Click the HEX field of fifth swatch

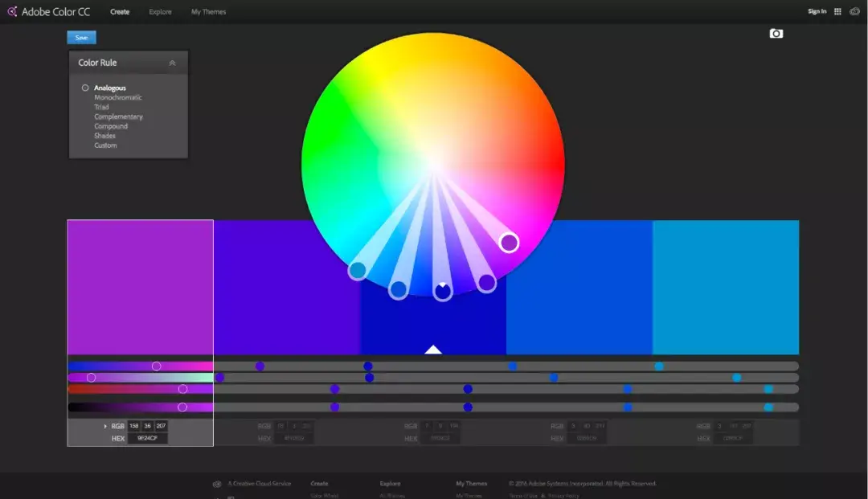tap(732, 438)
